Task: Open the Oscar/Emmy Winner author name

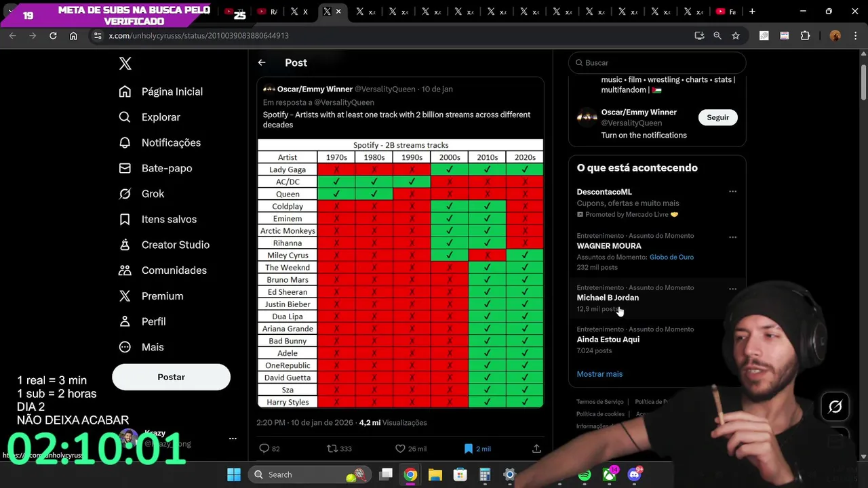Action: [315, 89]
